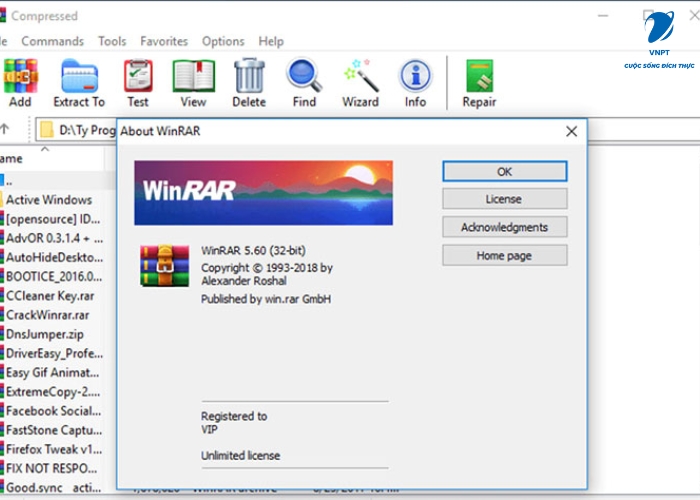Select ExtremeCopy-2.... archive
Screen dimensions: 700x500
tap(52, 392)
